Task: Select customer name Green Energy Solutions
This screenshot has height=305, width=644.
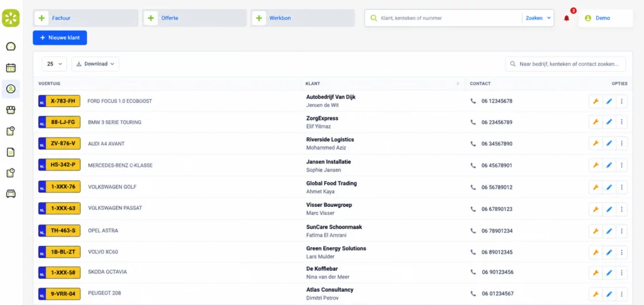Action: point(336,248)
